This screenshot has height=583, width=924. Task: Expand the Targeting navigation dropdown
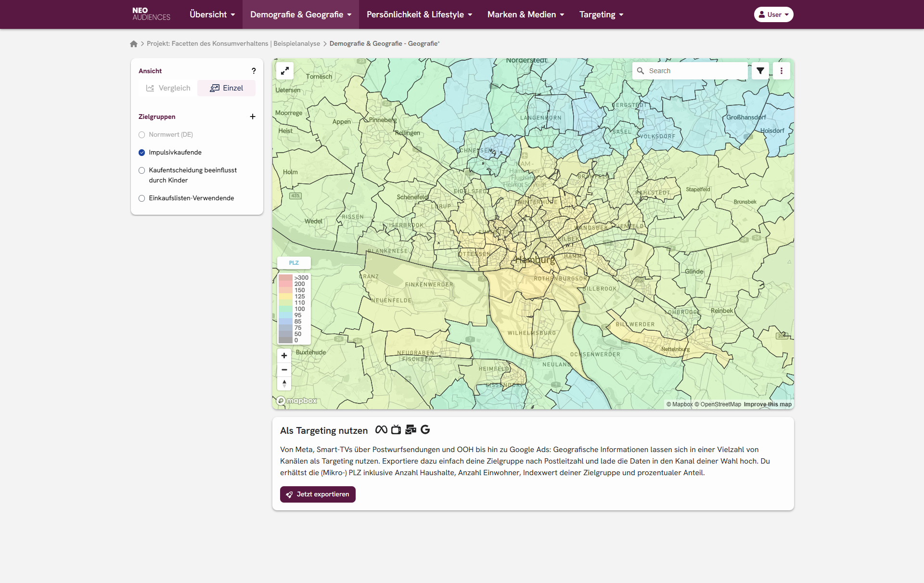(x=601, y=14)
